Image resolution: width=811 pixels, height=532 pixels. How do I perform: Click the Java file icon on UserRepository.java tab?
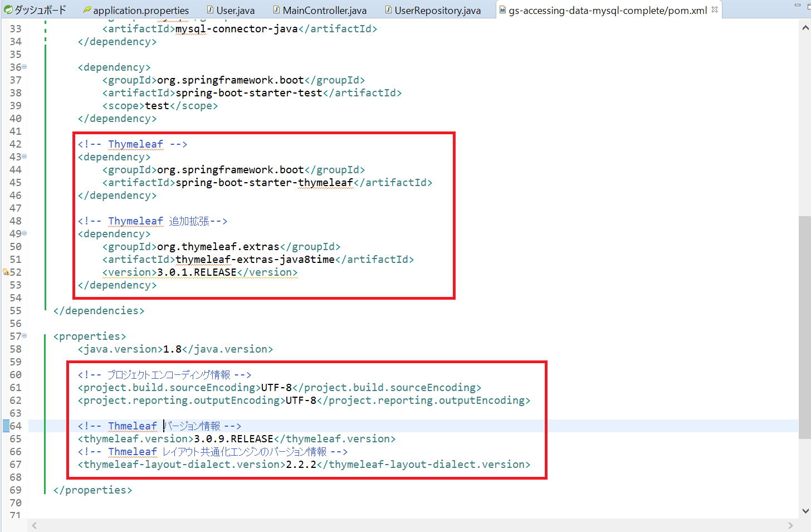tap(388, 10)
